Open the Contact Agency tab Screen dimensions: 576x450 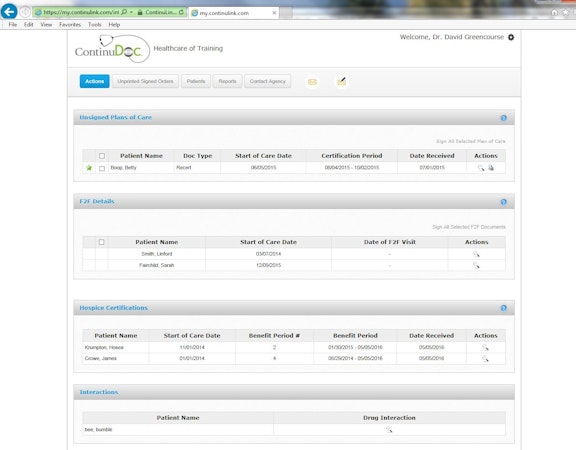267,81
